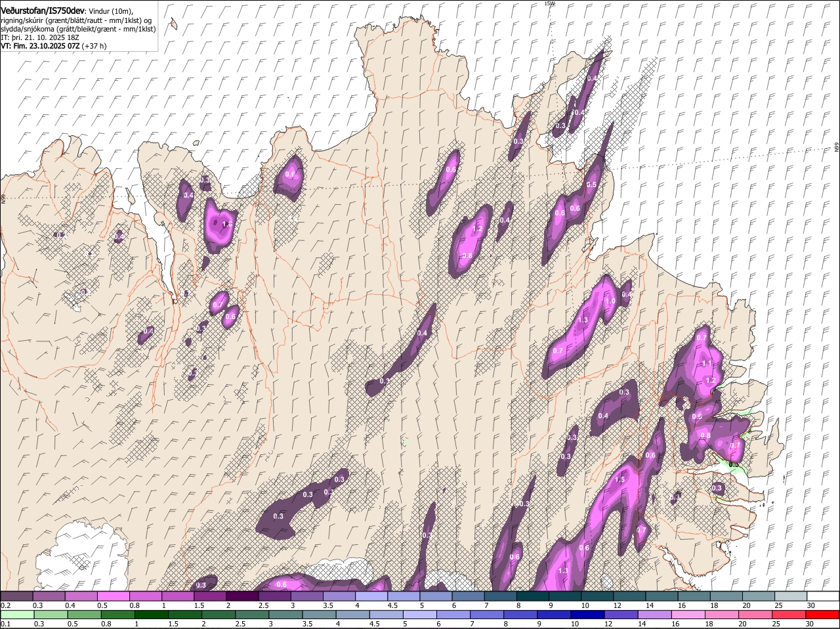Click the 1.1 precipitation value on the map

click(707, 363)
